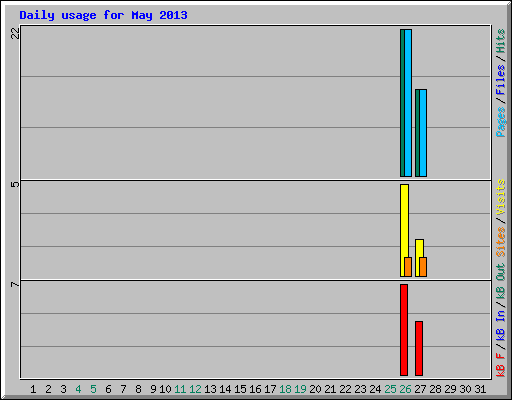Click the "Visits" legend label
The width and height of the screenshot is (512, 400).
[x=501, y=197]
